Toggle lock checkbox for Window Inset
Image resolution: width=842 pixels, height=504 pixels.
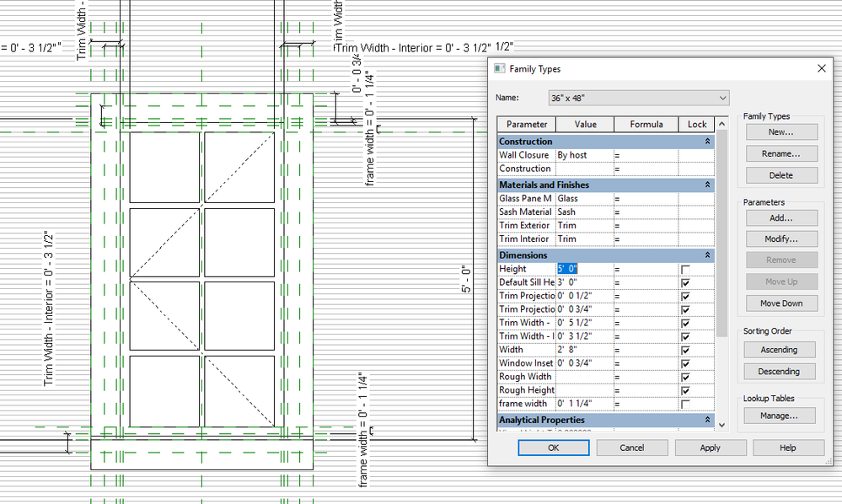click(x=685, y=363)
